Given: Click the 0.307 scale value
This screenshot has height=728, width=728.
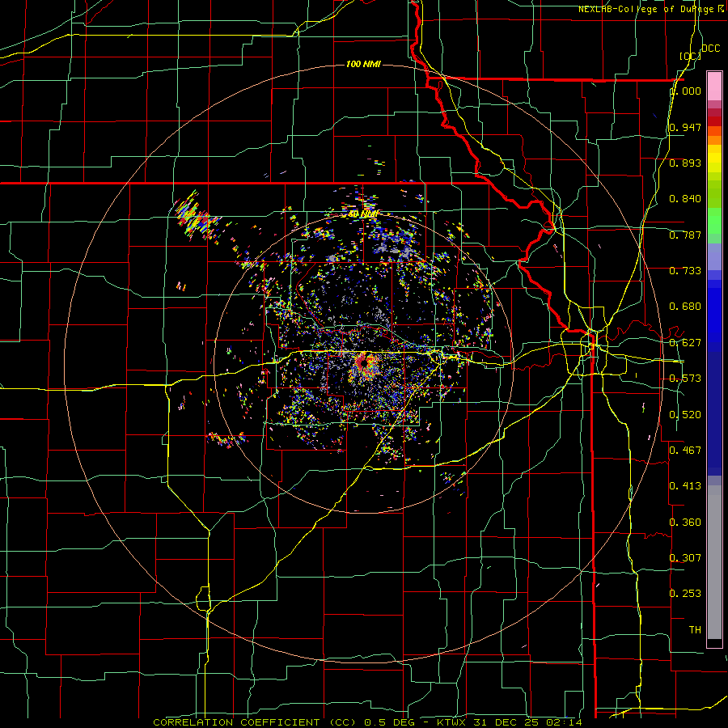Looking at the screenshot, I should pyautogui.click(x=685, y=558).
